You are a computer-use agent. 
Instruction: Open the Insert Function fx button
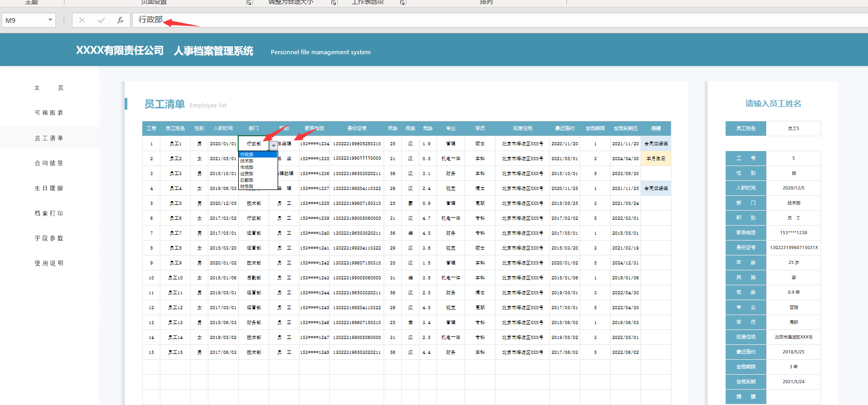(x=120, y=20)
